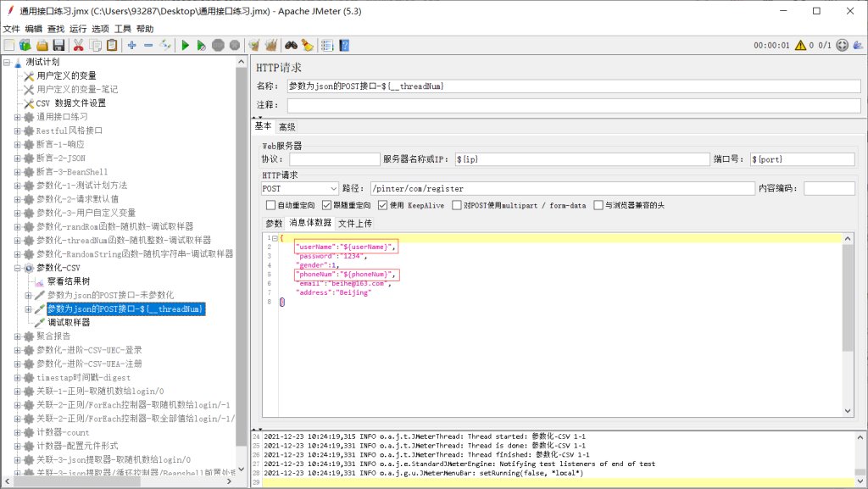Image resolution: width=868 pixels, height=489 pixels.
Task: Click the New test plan icon
Action: [x=8, y=46]
